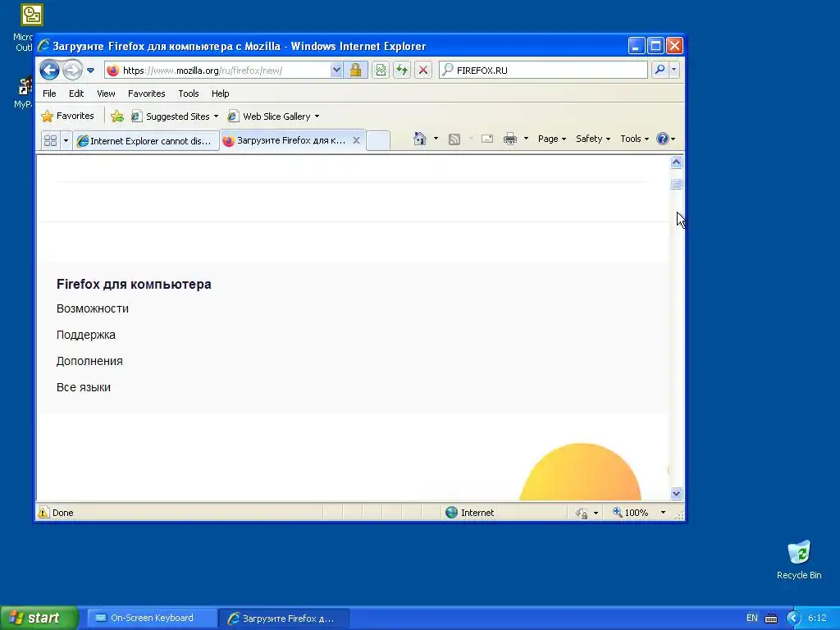Close the Загрузите Firefox tab
This screenshot has height=630, width=840.
click(356, 140)
